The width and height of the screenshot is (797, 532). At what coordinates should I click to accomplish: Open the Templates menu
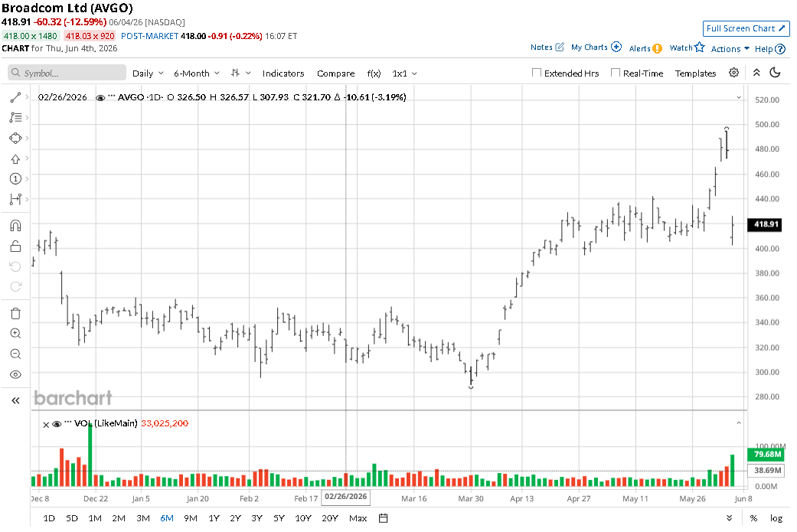(x=695, y=73)
